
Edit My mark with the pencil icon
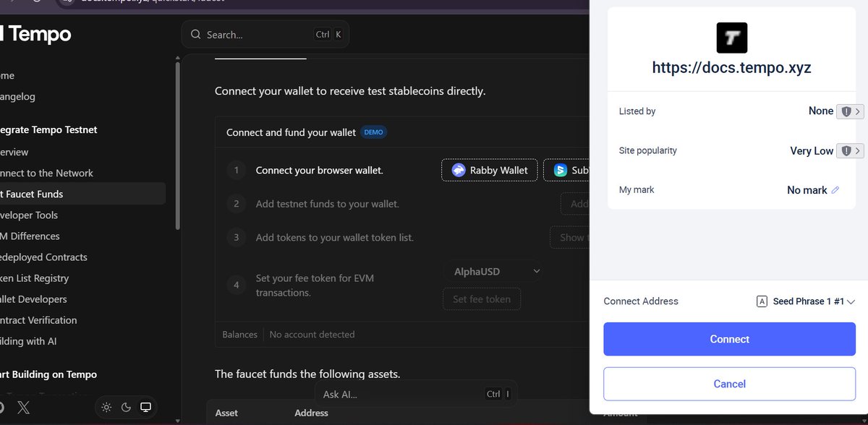pos(835,190)
